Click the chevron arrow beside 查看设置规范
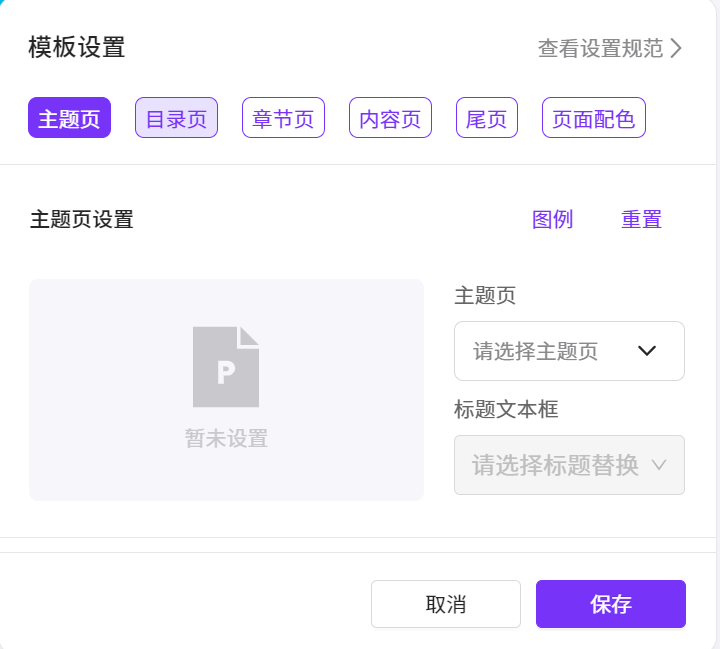The width and height of the screenshot is (720, 649). [x=677, y=48]
